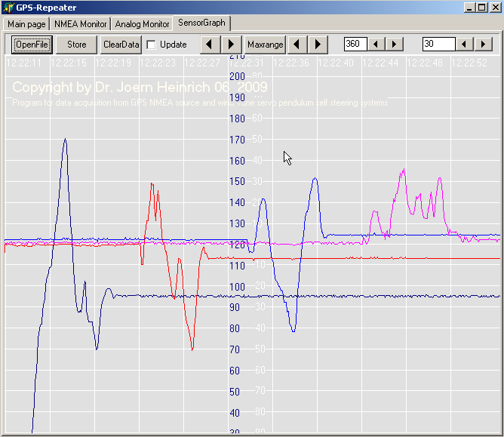Click the ClearData button
The height and width of the screenshot is (437, 504).
point(121,45)
